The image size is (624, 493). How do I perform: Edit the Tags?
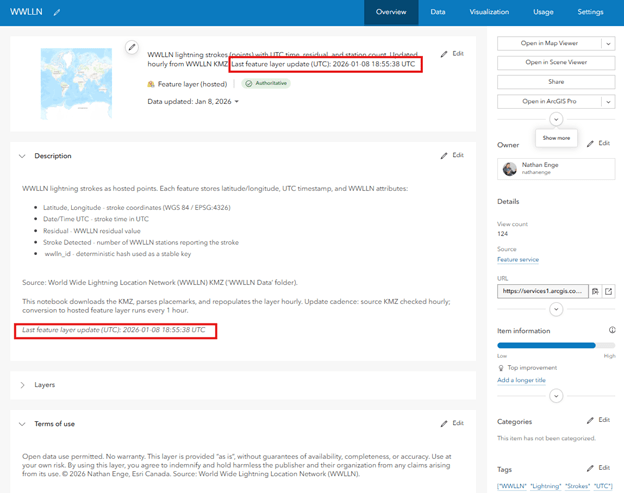tap(598, 468)
